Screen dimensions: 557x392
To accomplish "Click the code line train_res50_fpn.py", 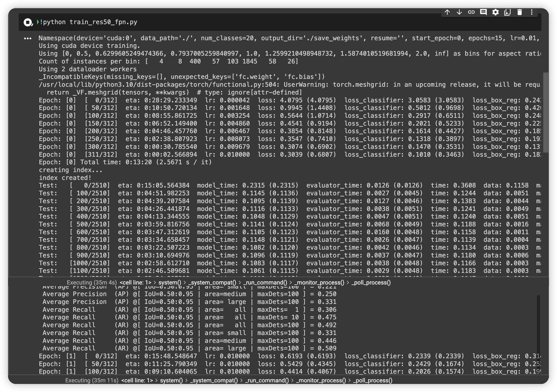I will point(89,22).
